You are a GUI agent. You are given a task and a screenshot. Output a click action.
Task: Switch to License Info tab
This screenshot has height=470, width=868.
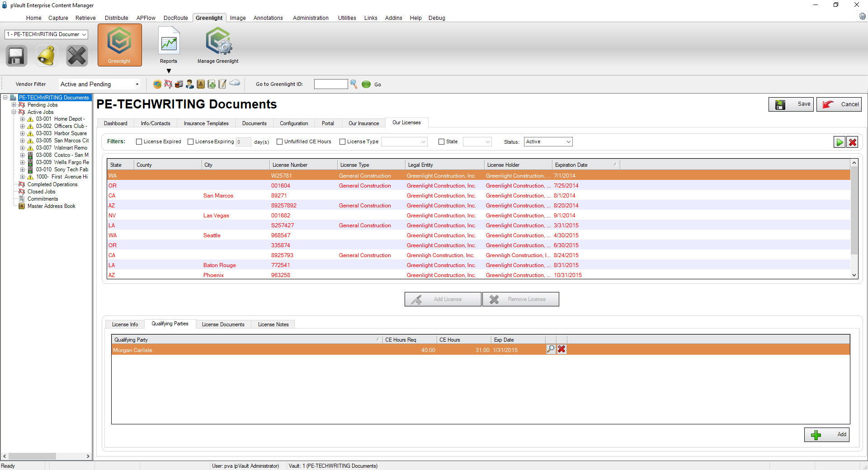(125, 324)
